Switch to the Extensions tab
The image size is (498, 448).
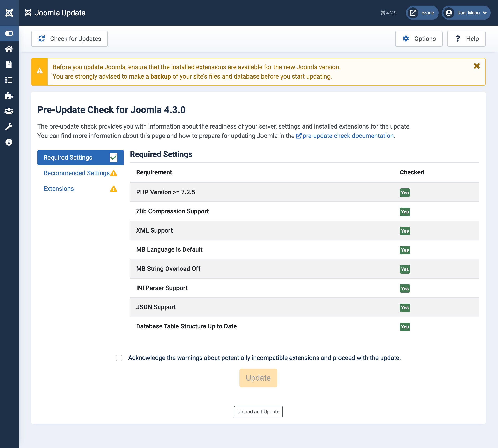(59, 189)
